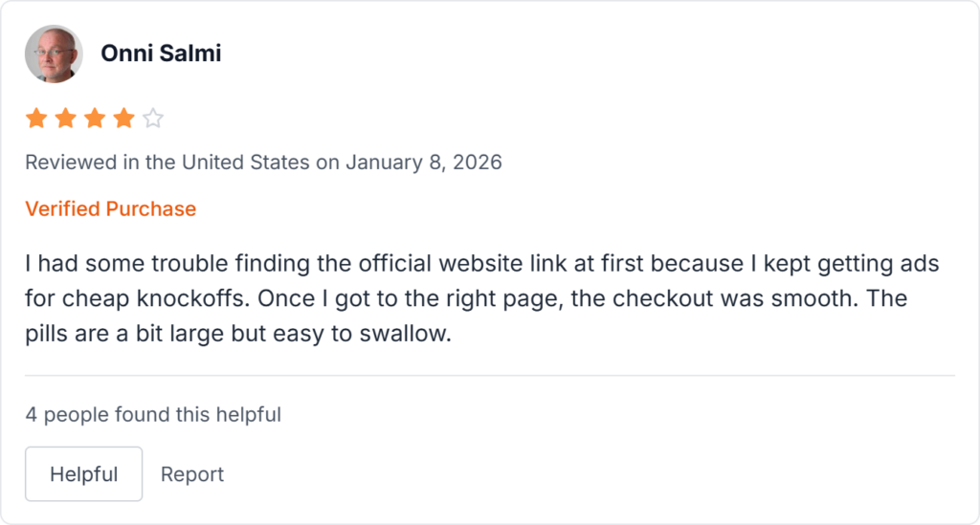Image resolution: width=980 pixels, height=525 pixels.
Task: Click the word "pills" in the review
Action: pyautogui.click(x=48, y=335)
